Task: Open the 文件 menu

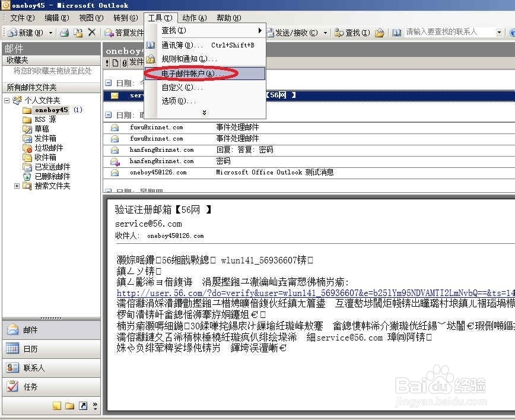Action: tap(22, 18)
